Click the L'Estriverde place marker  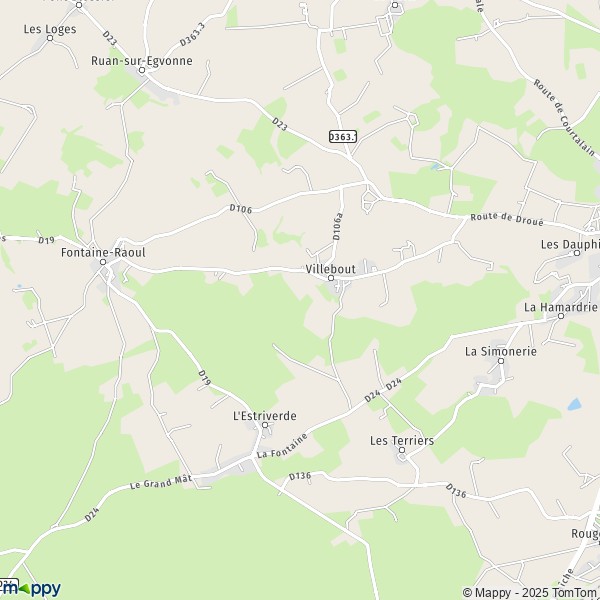265,425
